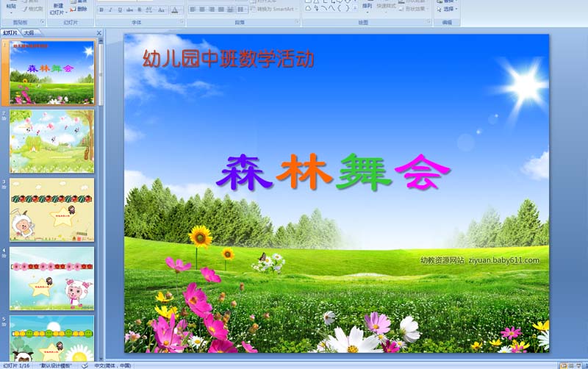
Task: Toggle text shadow formatting
Action: tap(140, 10)
